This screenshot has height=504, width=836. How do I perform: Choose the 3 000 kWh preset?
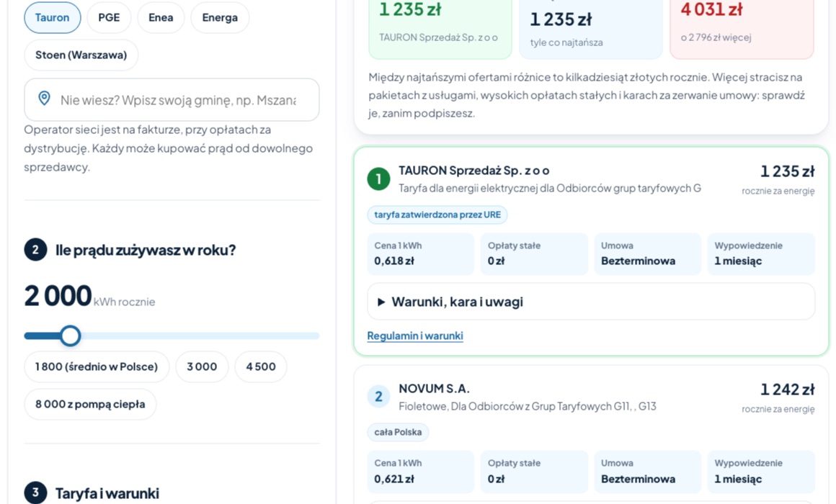point(202,366)
